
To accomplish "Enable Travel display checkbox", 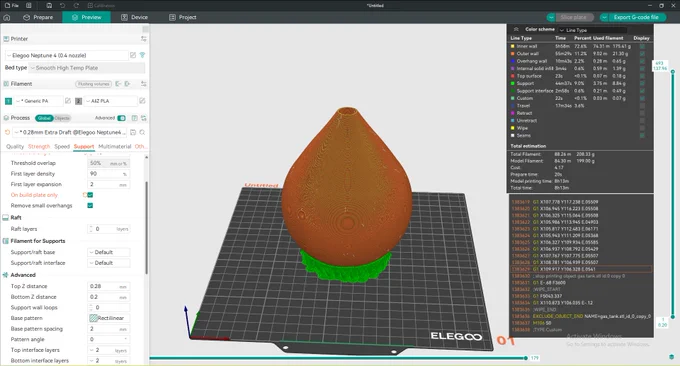I will (x=642, y=105).
